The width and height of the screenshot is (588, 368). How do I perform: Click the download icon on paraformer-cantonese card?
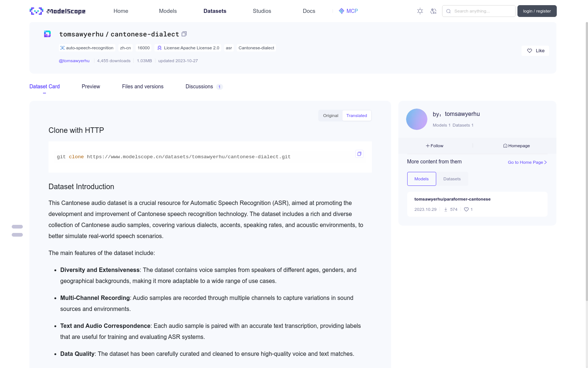pos(446,209)
